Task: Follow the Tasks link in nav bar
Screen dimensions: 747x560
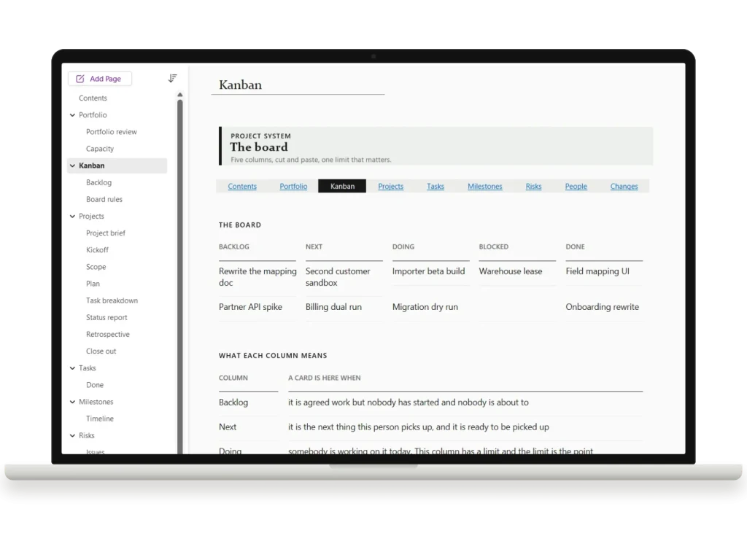Action: [x=436, y=186]
